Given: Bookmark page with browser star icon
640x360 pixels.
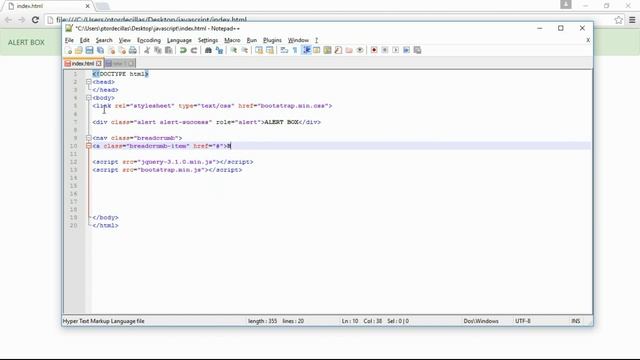Looking at the screenshot, I should click(618, 20).
